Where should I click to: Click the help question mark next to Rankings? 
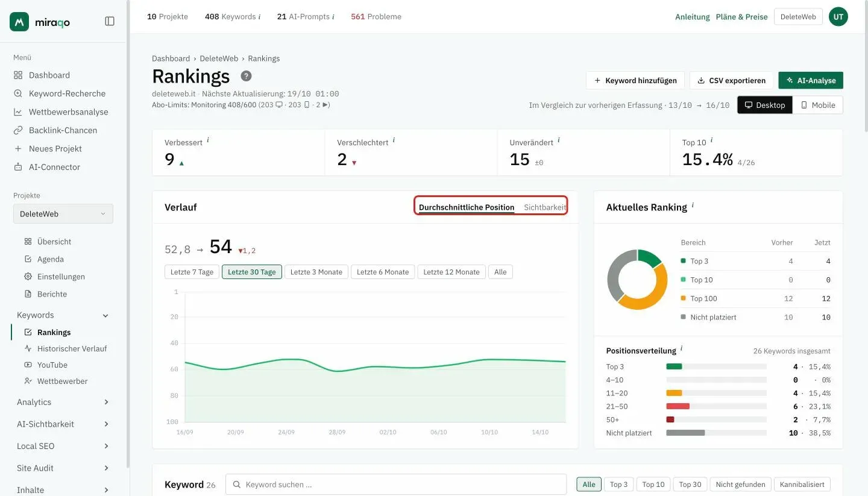246,76
